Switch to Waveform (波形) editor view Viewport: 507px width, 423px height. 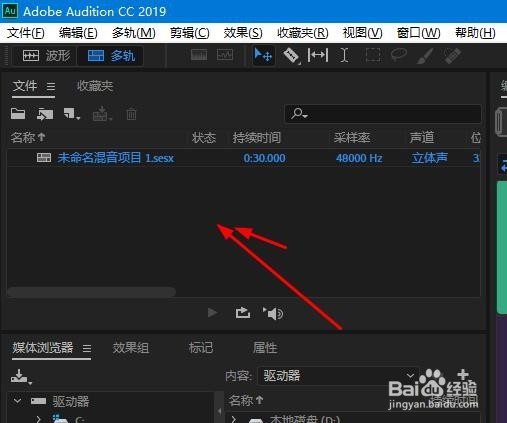click(45, 56)
